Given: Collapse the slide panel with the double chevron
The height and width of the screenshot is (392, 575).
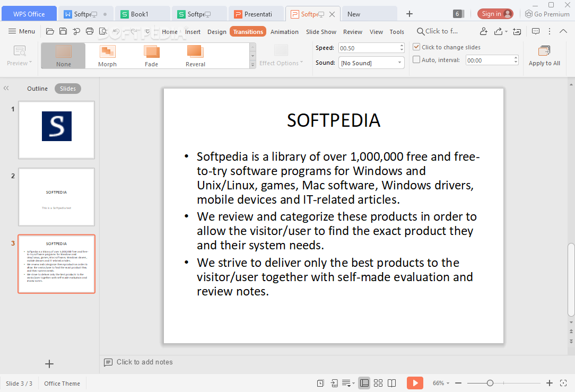Looking at the screenshot, I should [x=6, y=88].
